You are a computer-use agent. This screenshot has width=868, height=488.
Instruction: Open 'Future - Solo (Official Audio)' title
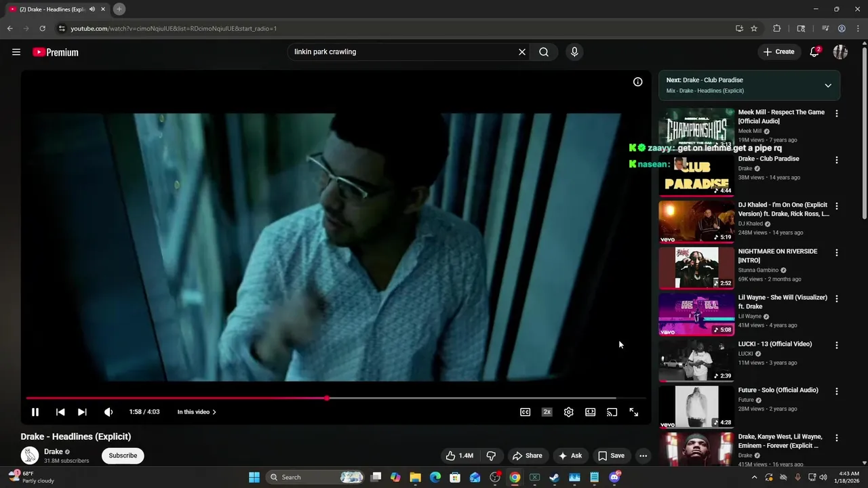tap(778, 390)
